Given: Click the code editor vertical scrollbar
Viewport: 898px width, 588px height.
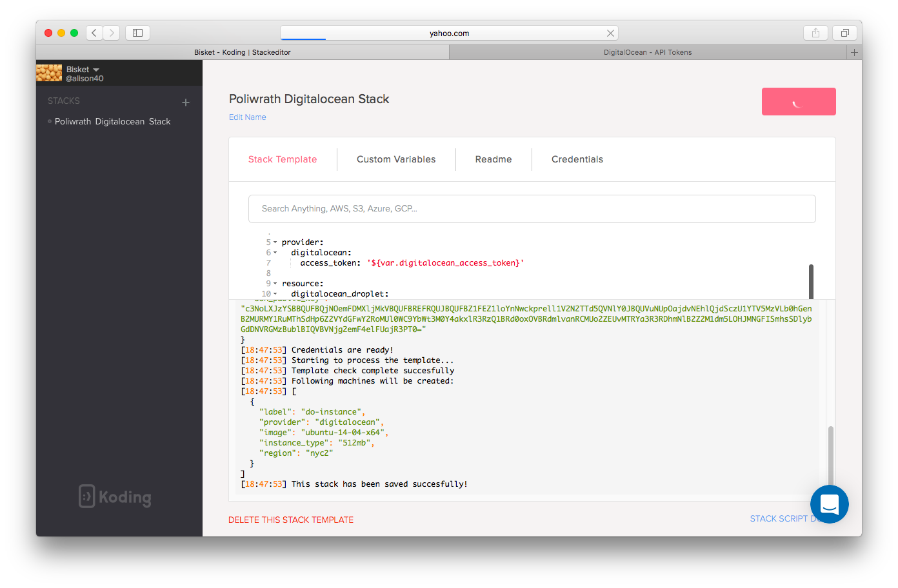Looking at the screenshot, I should pyautogui.click(x=811, y=281).
